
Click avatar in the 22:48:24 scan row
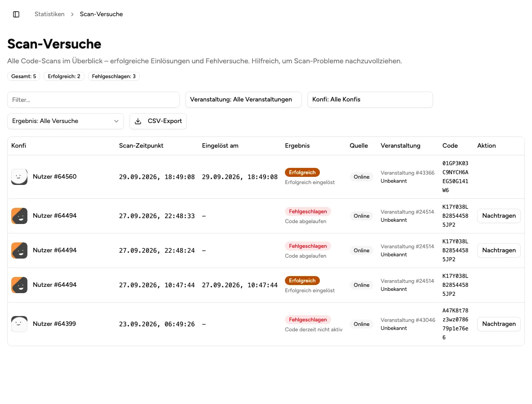click(19, 250)
